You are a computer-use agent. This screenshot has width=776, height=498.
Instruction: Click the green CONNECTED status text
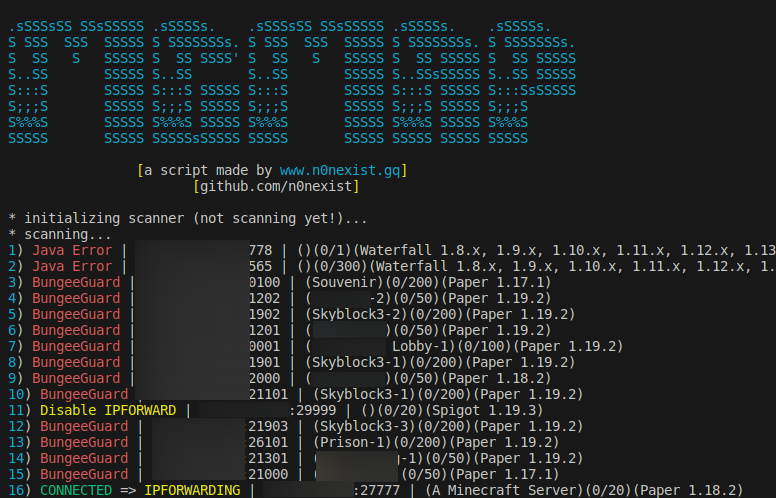click(x=76, y=490)
